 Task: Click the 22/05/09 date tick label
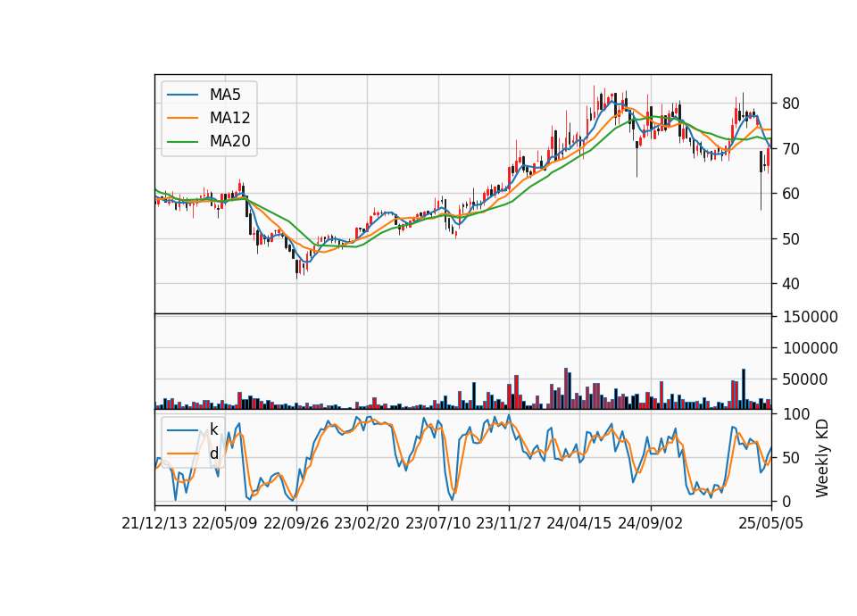(x=225, y=524)
